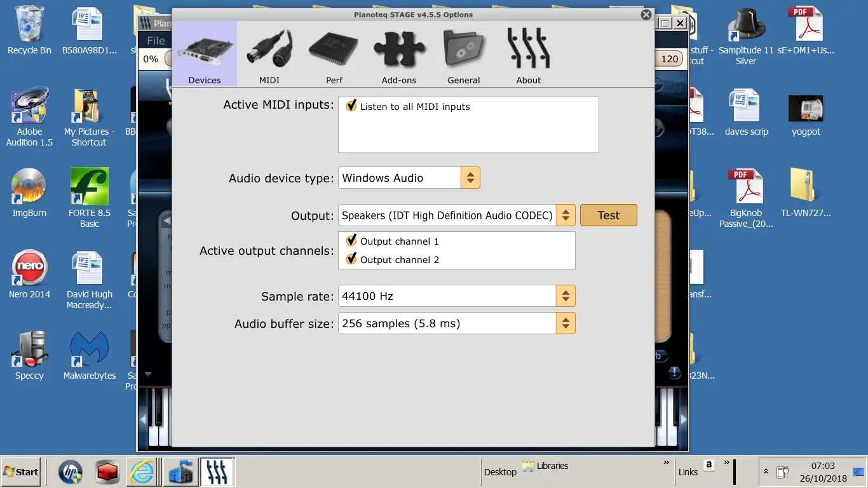Click the Windows Start button
The height and width of the screenshot is (488, 868).
(21, 471)
